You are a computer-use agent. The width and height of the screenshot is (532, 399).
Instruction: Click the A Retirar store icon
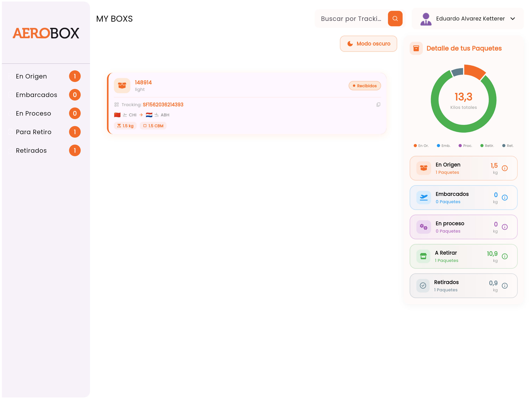pyautogui.click(x=423, y=256)
